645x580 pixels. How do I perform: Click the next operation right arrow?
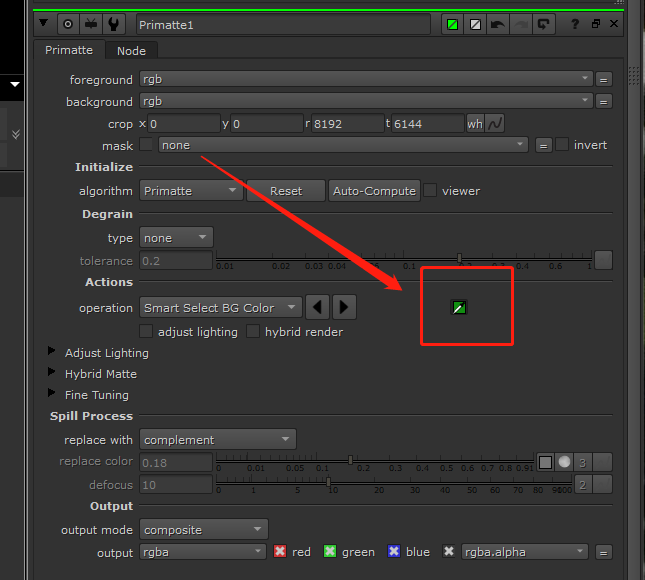[x=344, y=307]
